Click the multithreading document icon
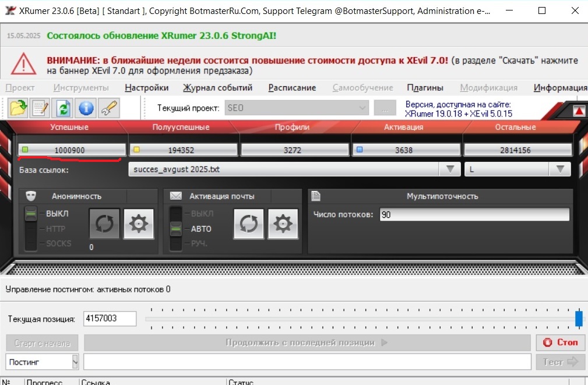The height and width of the screenshot is (385, 588). (x=316, y=196)
